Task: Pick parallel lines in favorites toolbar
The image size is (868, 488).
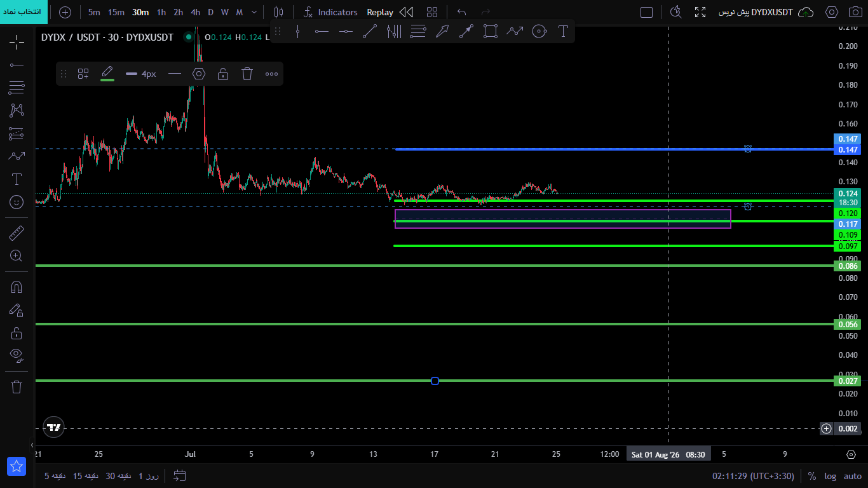Action: click(418, 31)
